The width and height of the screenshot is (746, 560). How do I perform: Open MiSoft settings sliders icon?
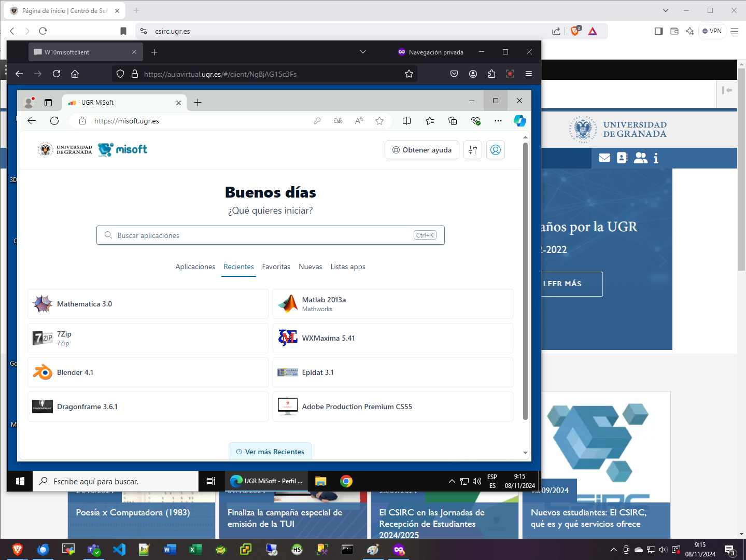tap(473, 150)
